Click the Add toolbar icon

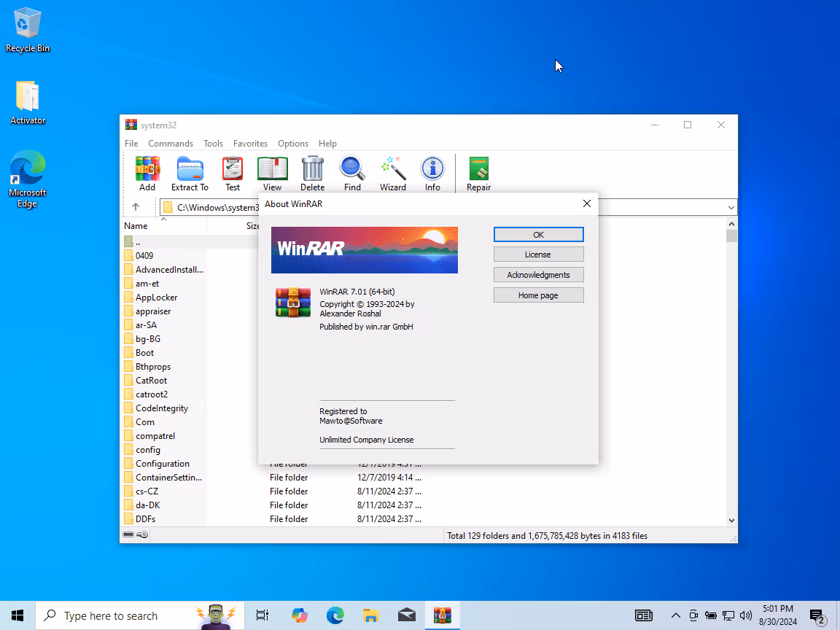(x=147, y=174)
